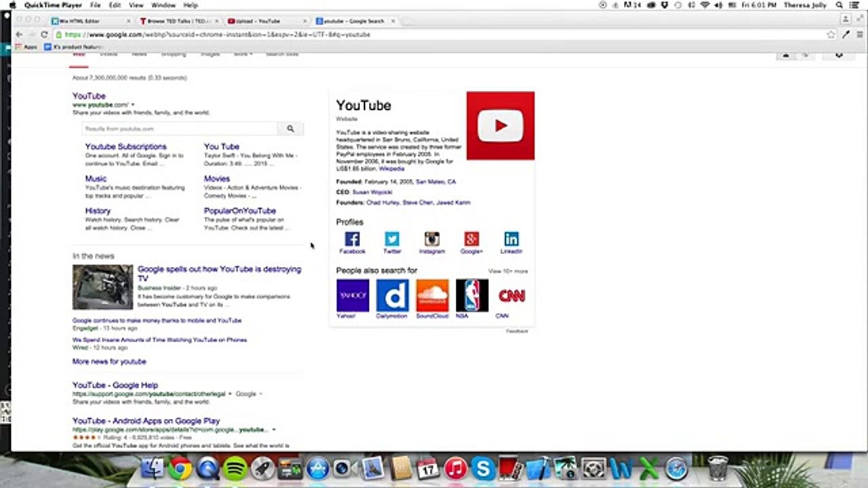Close the Upload – YouTube tab

click(x=304, y=21)
